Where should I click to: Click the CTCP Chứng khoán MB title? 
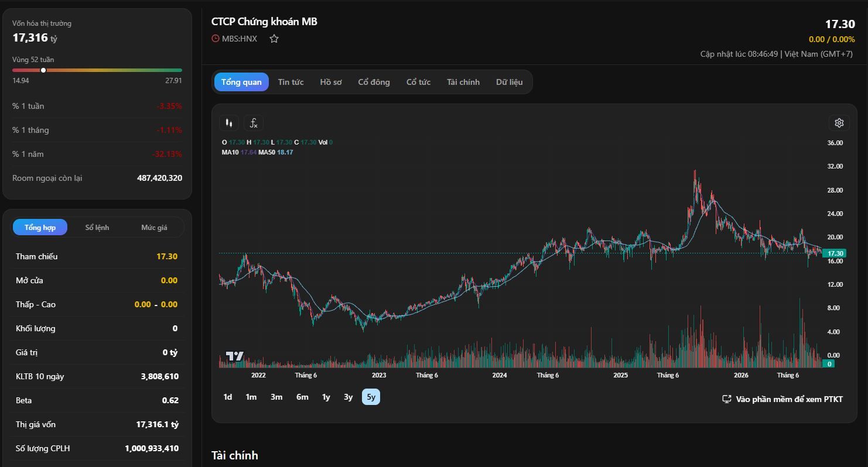(264, 22)
